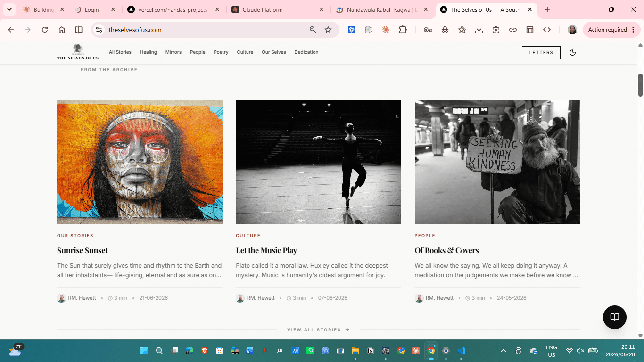This screenshot has width=644, height=362.
Task: Open the floating book reader button
Action: click(614, 317)
